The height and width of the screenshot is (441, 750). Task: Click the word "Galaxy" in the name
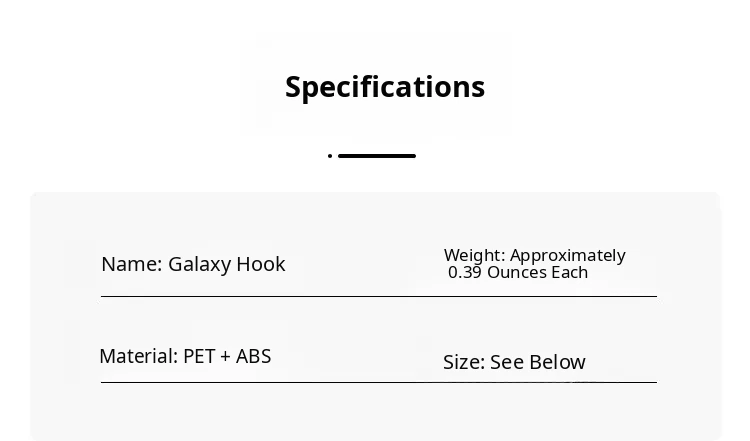click(199, 264)
